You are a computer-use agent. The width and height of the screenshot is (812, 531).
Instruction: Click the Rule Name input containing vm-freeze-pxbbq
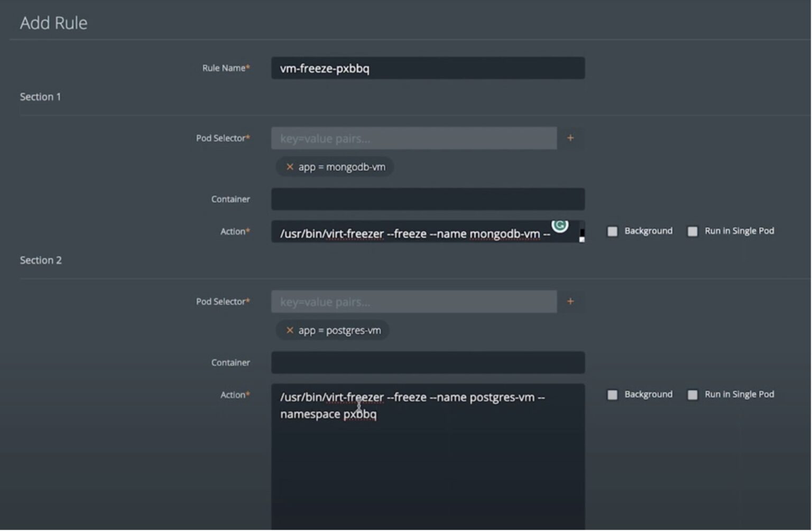coord(427,68)
